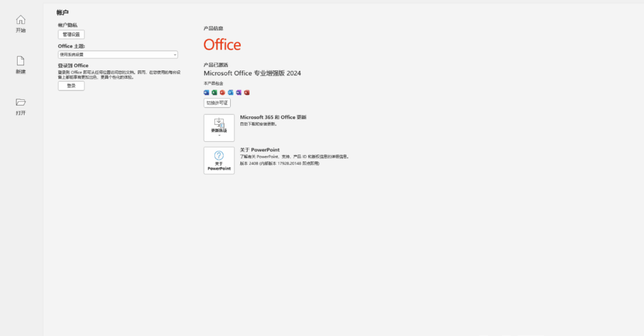Go to the 开始 (Home) page
Image resolution: width=644 pixels, height=336 pixels.
click(21, 24)
